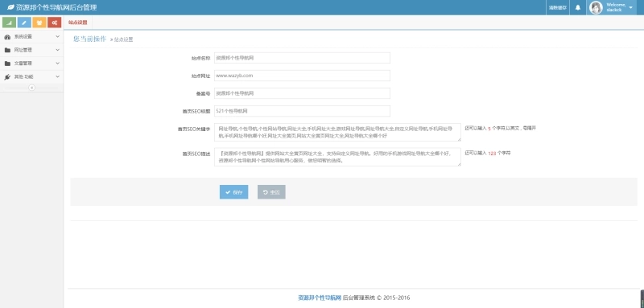
Task: Click the folder icon beside 文章管理
Action: click(7, 64)
